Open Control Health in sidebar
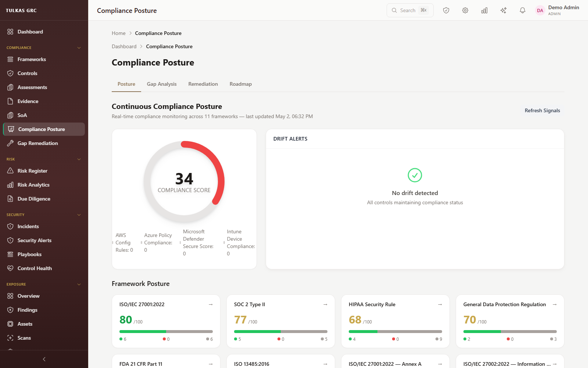 point(44,268)
